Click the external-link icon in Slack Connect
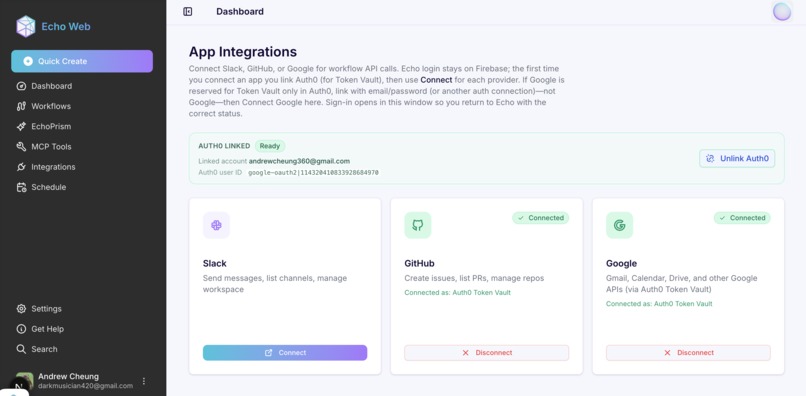 point(268,353)
